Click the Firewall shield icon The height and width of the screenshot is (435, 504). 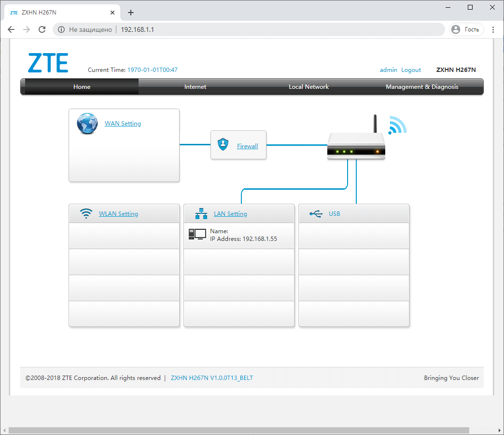223,144
